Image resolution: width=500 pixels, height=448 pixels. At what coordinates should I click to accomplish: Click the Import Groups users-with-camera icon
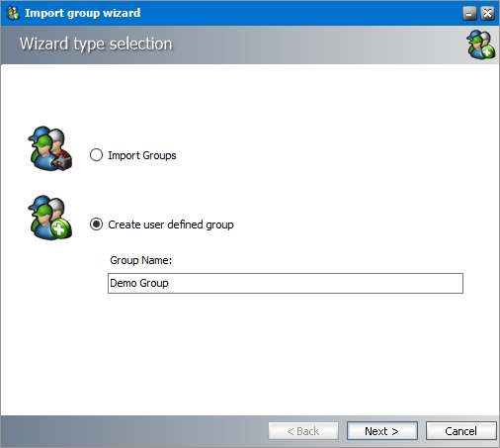pos(49,148)
